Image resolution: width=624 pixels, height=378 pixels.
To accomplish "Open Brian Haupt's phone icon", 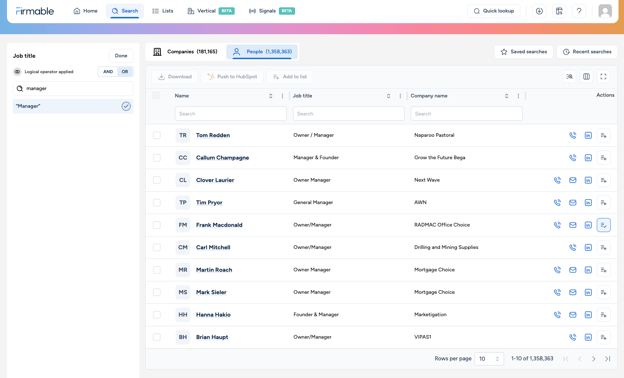I will (573, 337).
